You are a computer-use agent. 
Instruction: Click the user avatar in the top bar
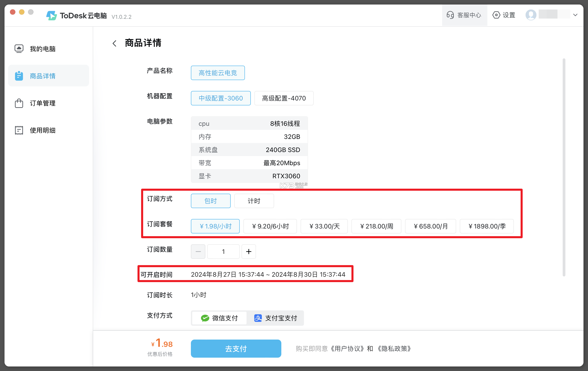[531, 15]
